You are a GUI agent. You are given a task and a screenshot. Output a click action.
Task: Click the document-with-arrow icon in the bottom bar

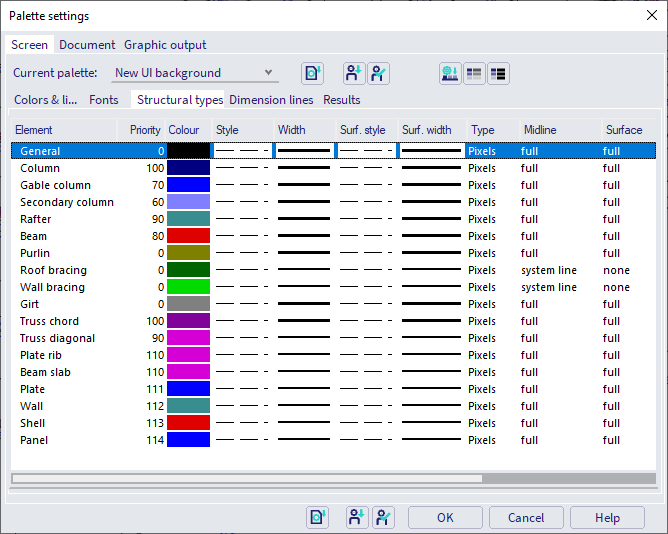point(318,517)
